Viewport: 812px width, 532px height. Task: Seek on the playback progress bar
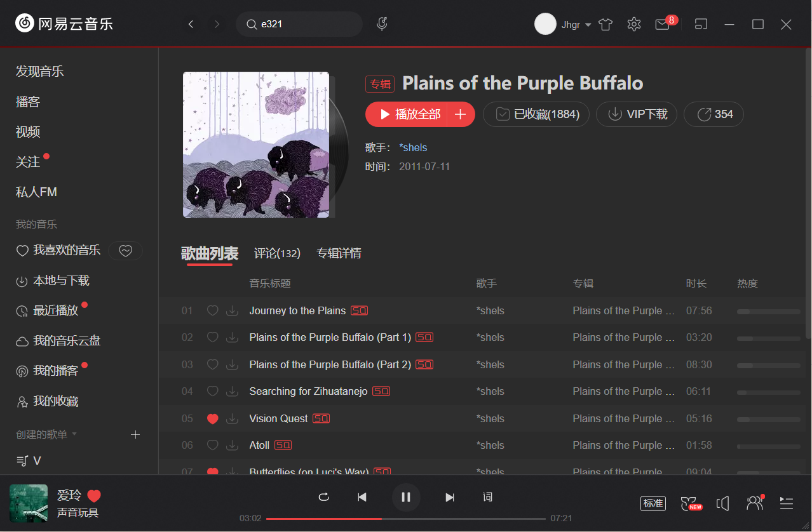[405, 519]
